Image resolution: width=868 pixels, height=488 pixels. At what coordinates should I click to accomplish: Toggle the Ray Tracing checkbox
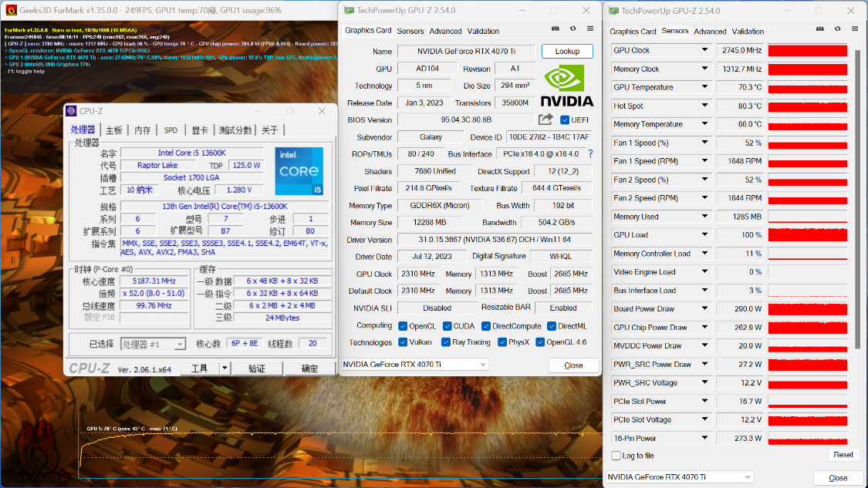[446, 342]
